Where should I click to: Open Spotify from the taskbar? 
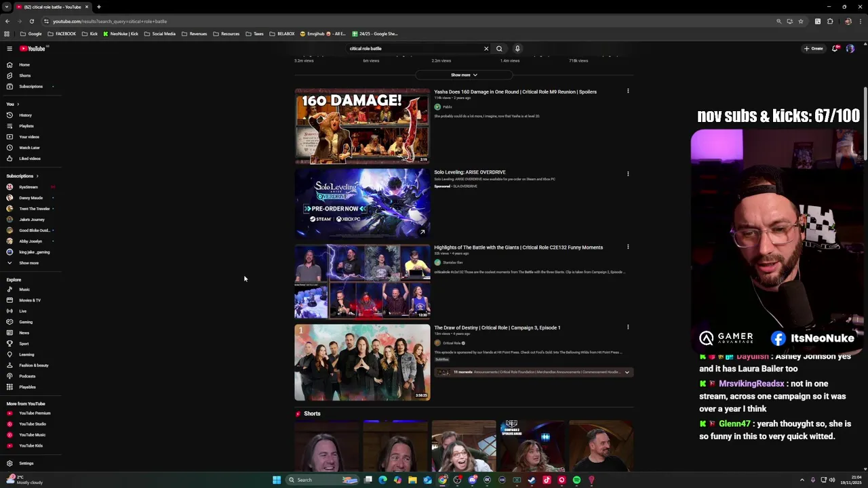pos(576,480)
